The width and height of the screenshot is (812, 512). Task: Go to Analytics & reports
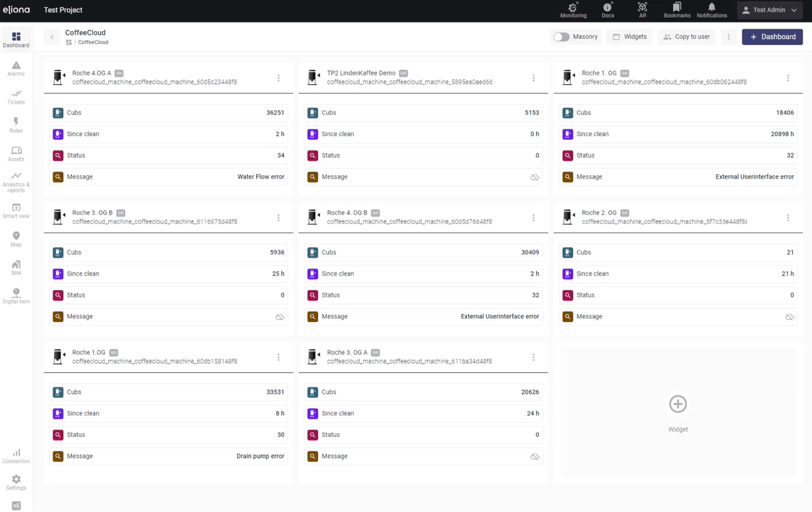pos(16,182)
